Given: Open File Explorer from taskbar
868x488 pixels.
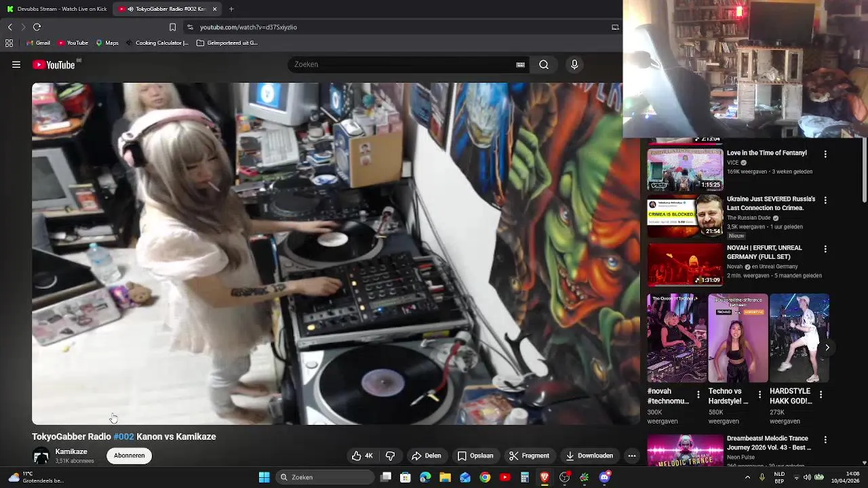Looking at the screenshot, I should click(445, 477).
